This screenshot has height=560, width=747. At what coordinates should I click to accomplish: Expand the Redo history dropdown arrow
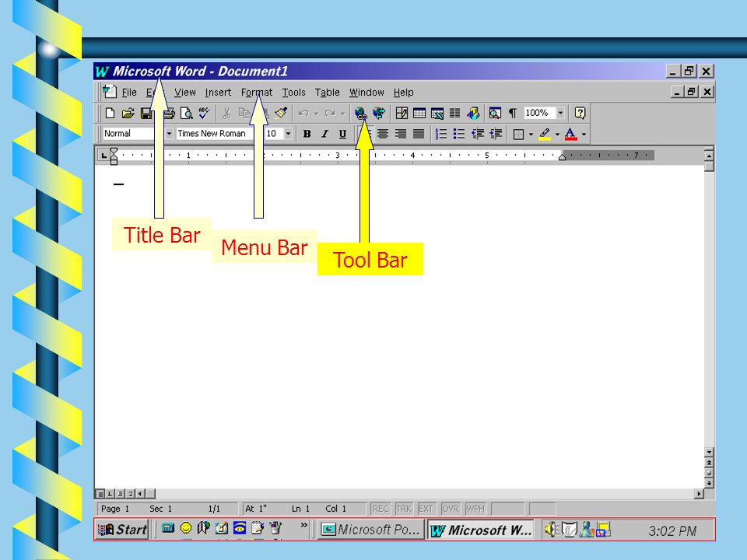pos(342,114)
